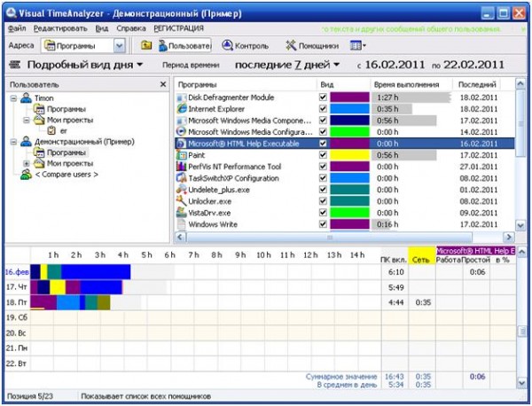This screenshot has width=532, height=406.
Task: Toggle the Undelete_plus.exe checkbox
Action: click(x=323, y=190)
